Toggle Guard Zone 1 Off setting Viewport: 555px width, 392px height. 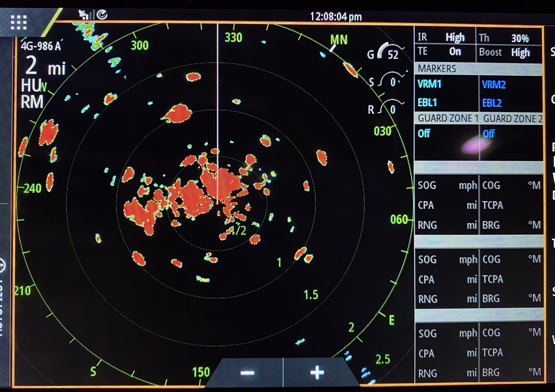click(x=424, y=133)
